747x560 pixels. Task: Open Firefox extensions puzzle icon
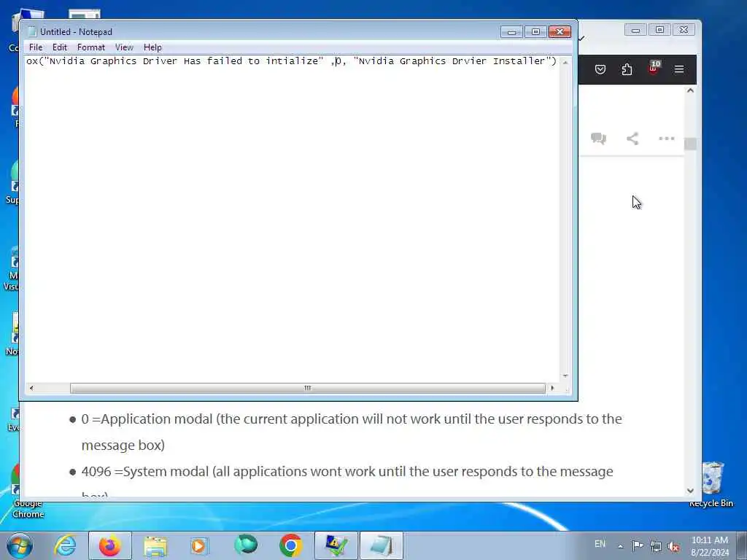(627, 69)
